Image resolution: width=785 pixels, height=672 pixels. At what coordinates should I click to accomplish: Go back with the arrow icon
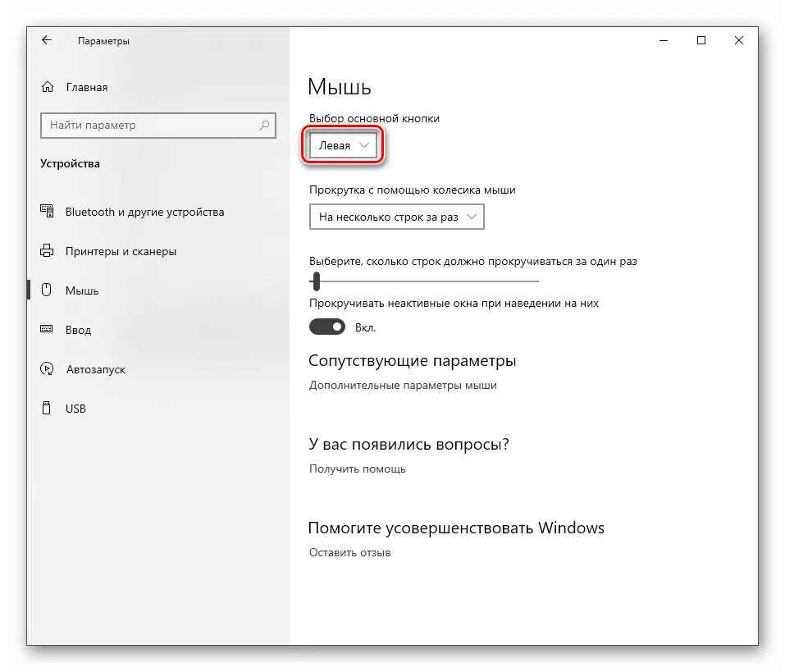click(x=47, y=40)
